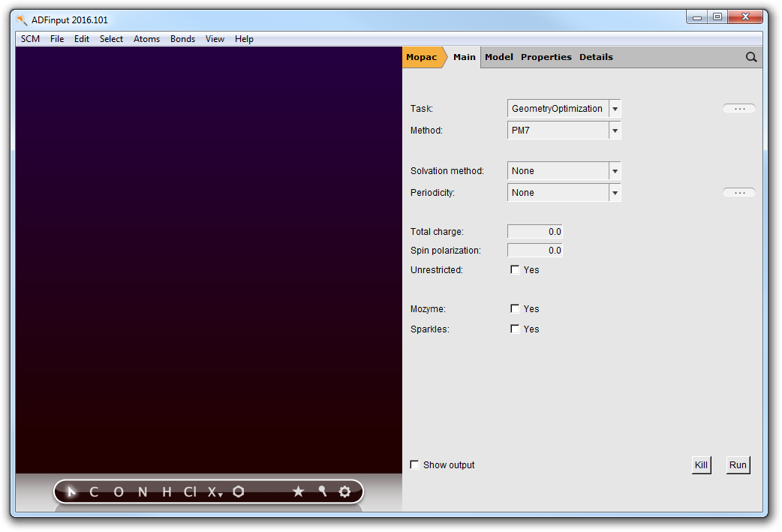Enable the Mozyme checkbox
Image resolution: width=782 pixels, height=532 pixels.
coord(515,308)
